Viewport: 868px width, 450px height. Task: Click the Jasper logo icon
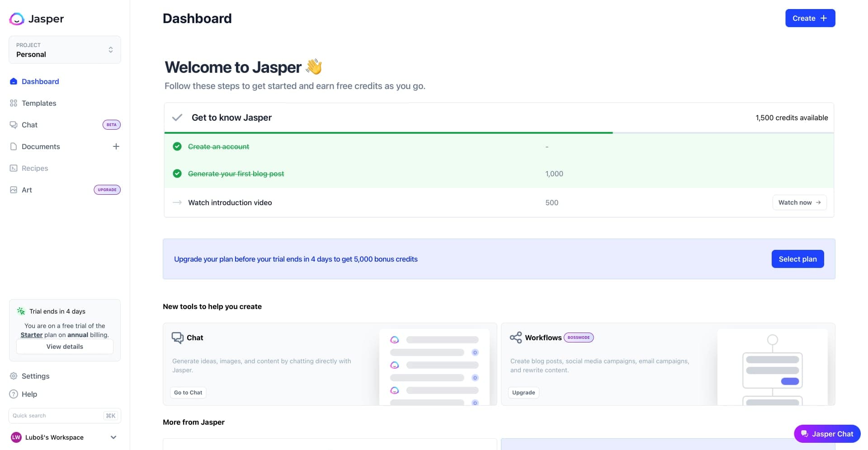coord(17,19)
